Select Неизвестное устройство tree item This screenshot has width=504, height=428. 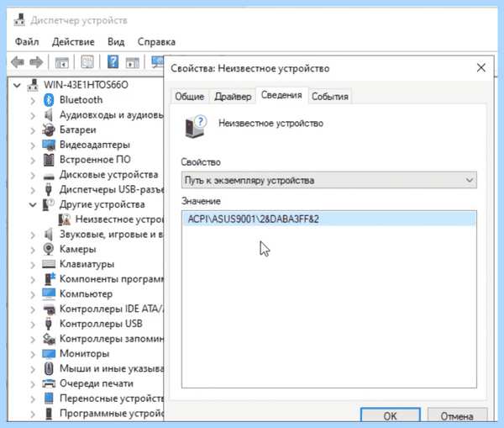tap(119, 219)
